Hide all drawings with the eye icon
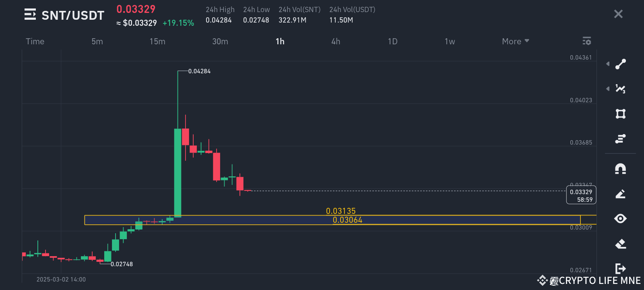Image resolution: width=644 pixels, height=290 pixels. pyautogui.click(x=621, y=219)
